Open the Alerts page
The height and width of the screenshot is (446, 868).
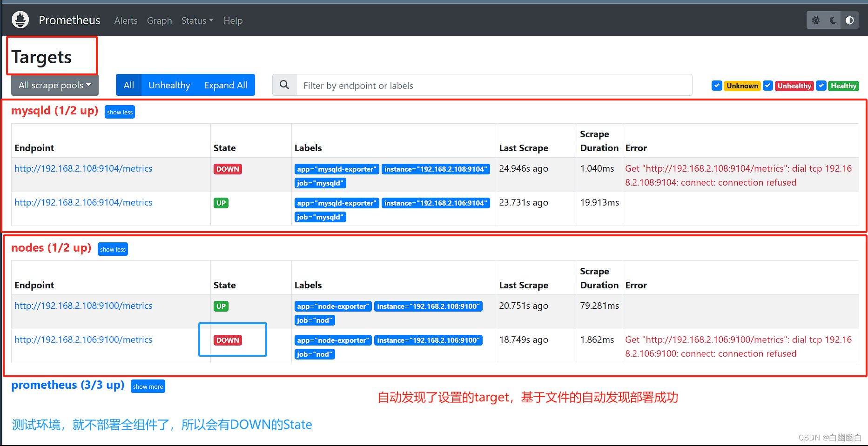pyautogui.click(x=126, y=20)
